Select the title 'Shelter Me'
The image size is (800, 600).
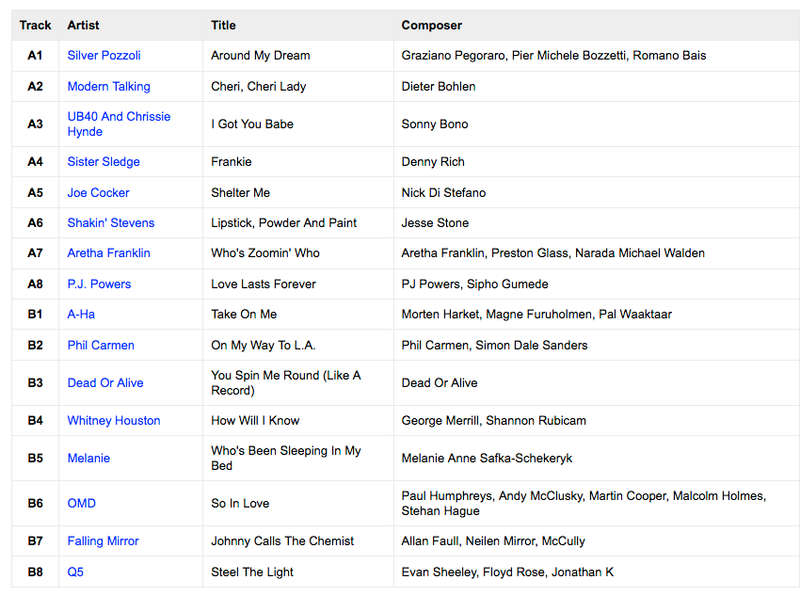point(240,193)
